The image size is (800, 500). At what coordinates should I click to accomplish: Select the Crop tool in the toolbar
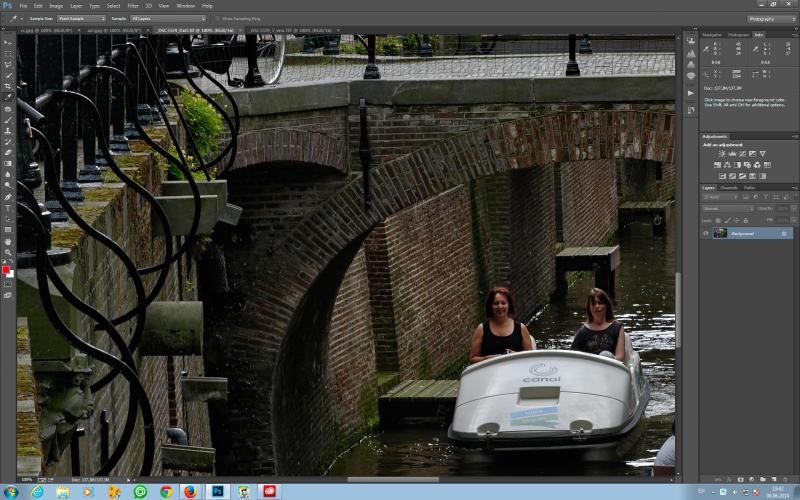tap(8, 86)
